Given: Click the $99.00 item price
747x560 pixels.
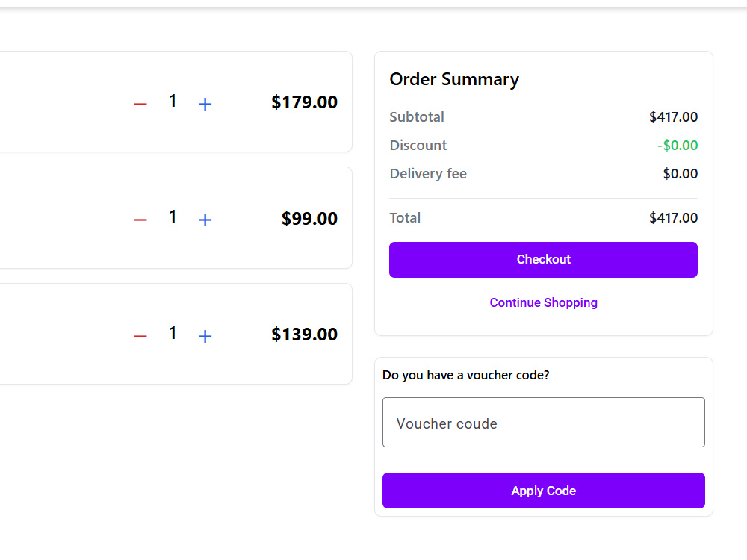Looking at the screenshot, I should coord(310,218).
